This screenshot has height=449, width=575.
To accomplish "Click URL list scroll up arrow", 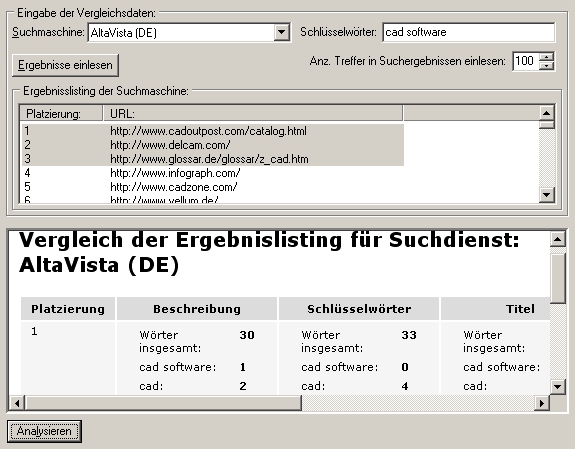I will 546,113.
